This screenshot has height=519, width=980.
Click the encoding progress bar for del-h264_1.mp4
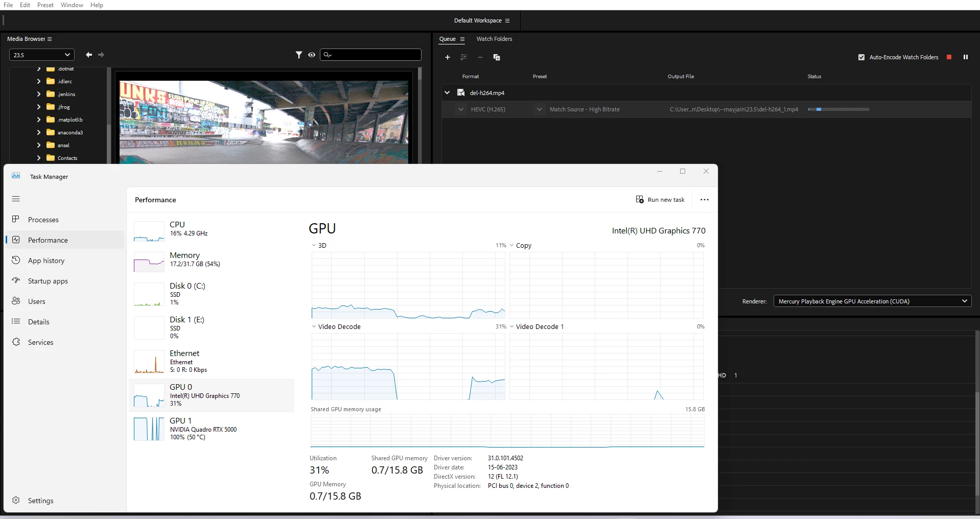(x=838, y=109)
